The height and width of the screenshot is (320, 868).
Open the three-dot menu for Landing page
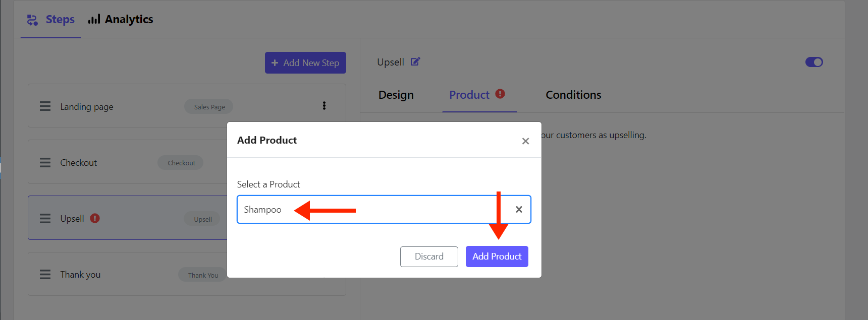coord(324,106)
